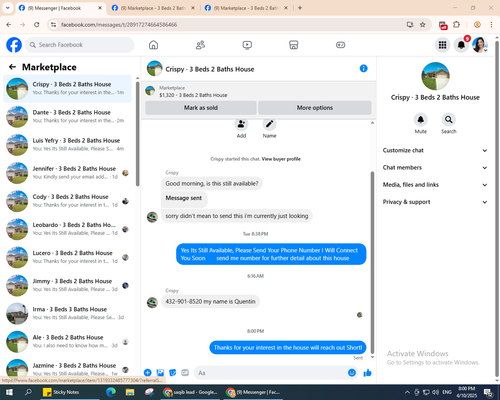The width and height of the screenshot is (500, 400).
Task: Open the Dante conversation
Action: point(67,117)
